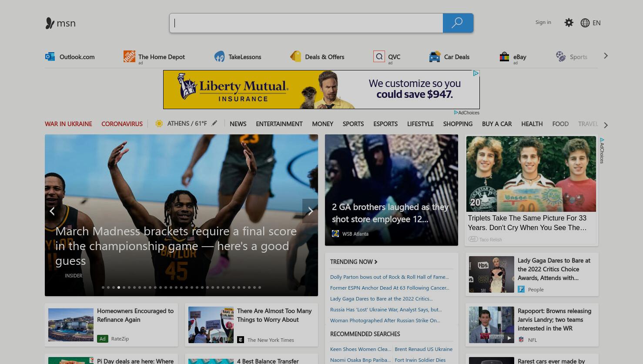Open Lady Gaga Dares to Bare trending link
The height and width of the screenshot is (364, 643).
382,299
